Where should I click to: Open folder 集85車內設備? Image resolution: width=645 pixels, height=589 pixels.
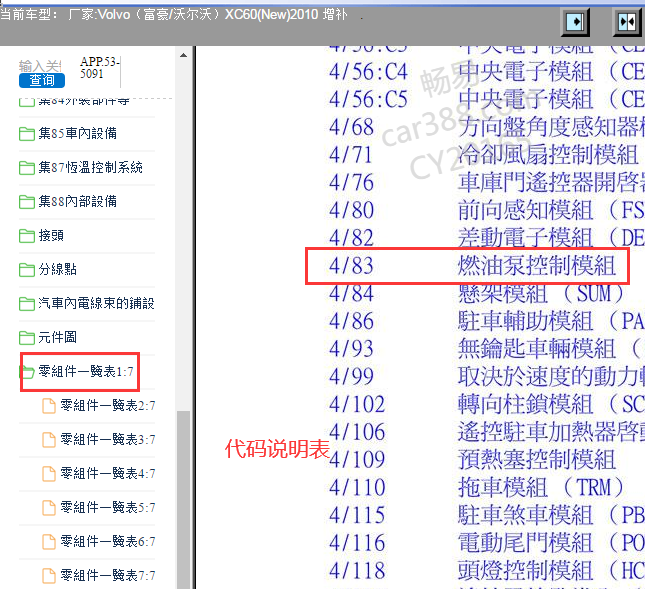pos(77,133)
